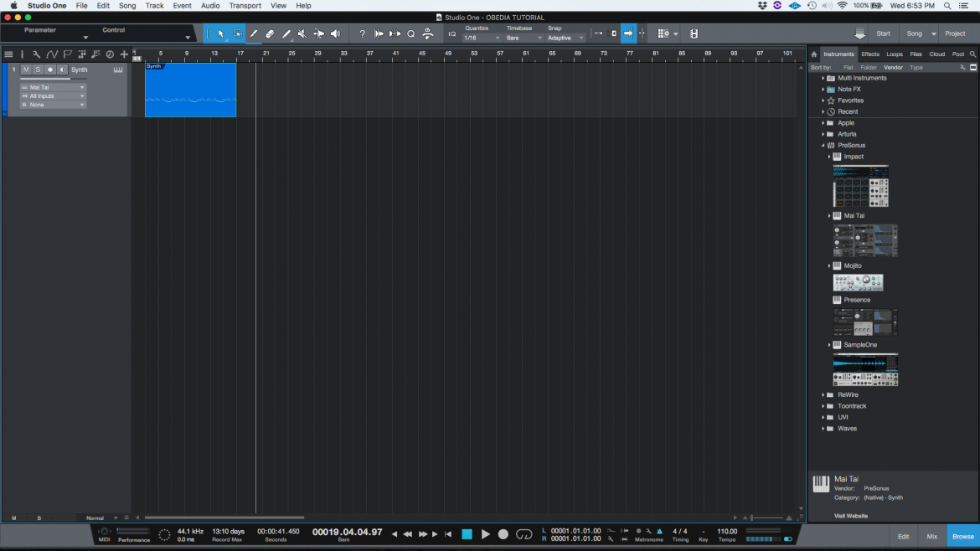Toggle the autoscroll button in toolbar
This screenshot has width=980, height=551.
pos(628,33)
